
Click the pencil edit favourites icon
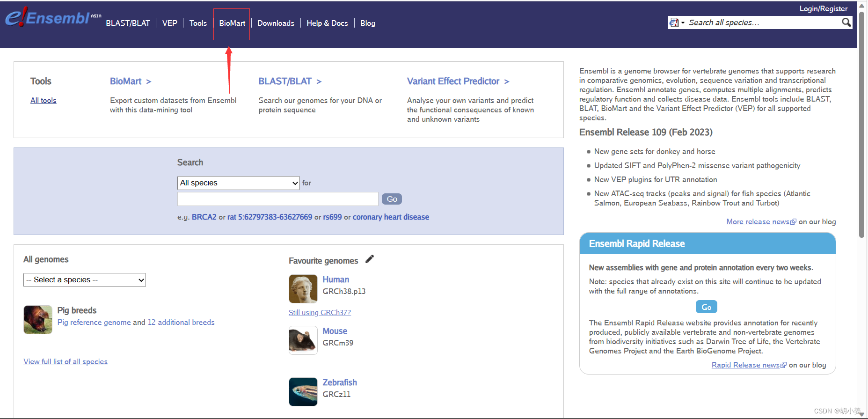pyautogui.click(x=370, y=259)
